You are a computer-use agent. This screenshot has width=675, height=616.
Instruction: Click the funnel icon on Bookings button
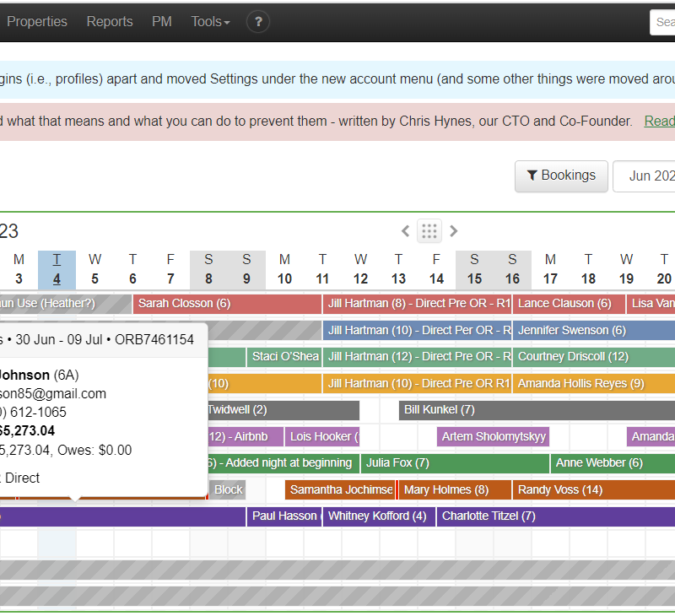click(x=532, y=176)
